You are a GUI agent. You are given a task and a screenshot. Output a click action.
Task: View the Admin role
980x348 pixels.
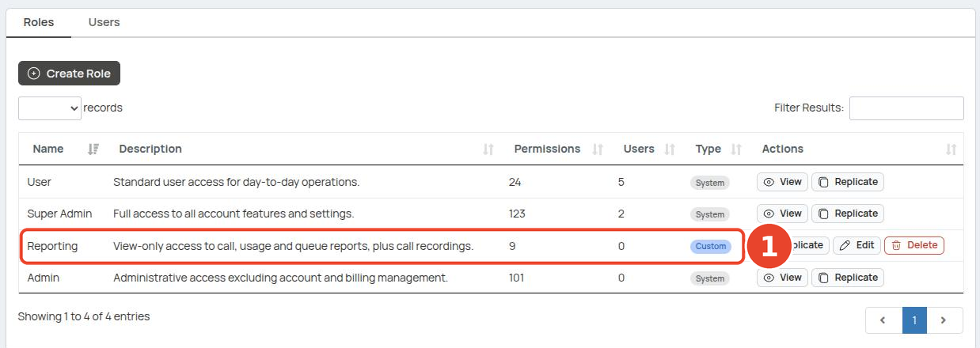pyautogui.click(x=782, y=278)
